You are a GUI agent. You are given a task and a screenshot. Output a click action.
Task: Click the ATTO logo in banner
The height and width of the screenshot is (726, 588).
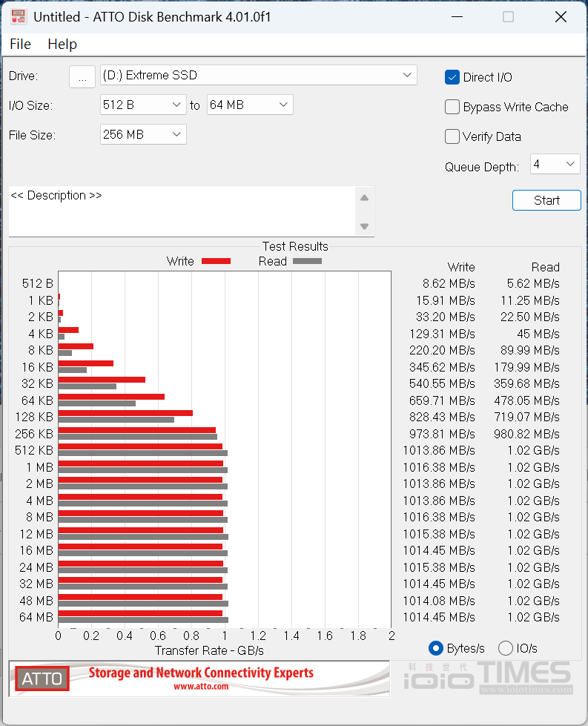pos(42,679)
